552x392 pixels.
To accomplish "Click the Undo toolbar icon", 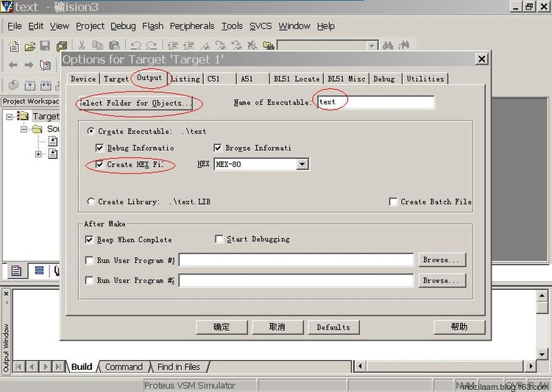I will [135, 46].
